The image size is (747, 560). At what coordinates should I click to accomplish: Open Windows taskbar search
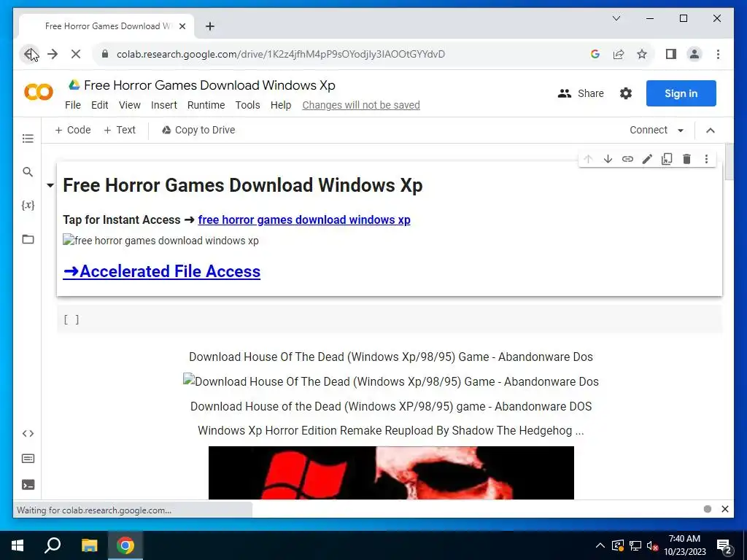(x=53, y=545)
